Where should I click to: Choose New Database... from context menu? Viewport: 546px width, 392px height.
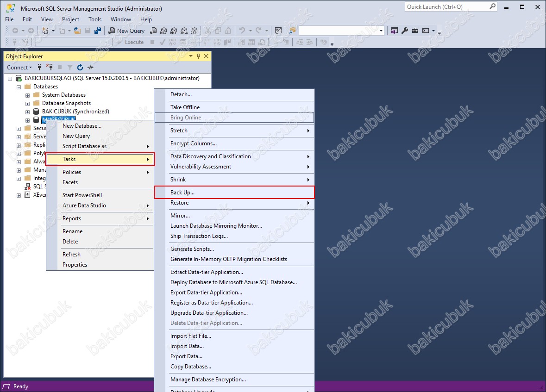click(100, 126)
